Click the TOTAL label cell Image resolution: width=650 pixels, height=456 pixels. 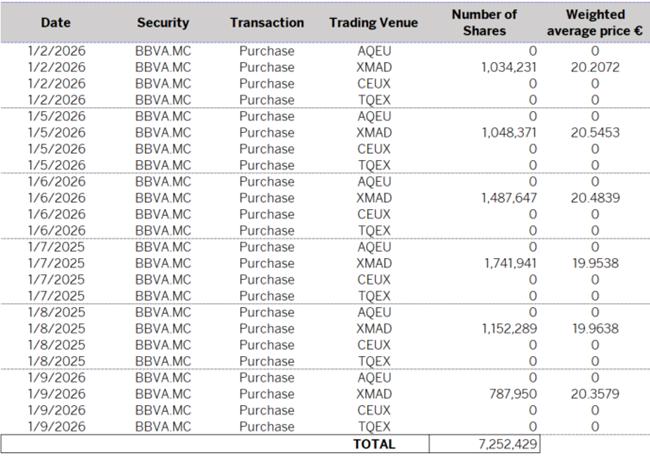click(375, 444)
